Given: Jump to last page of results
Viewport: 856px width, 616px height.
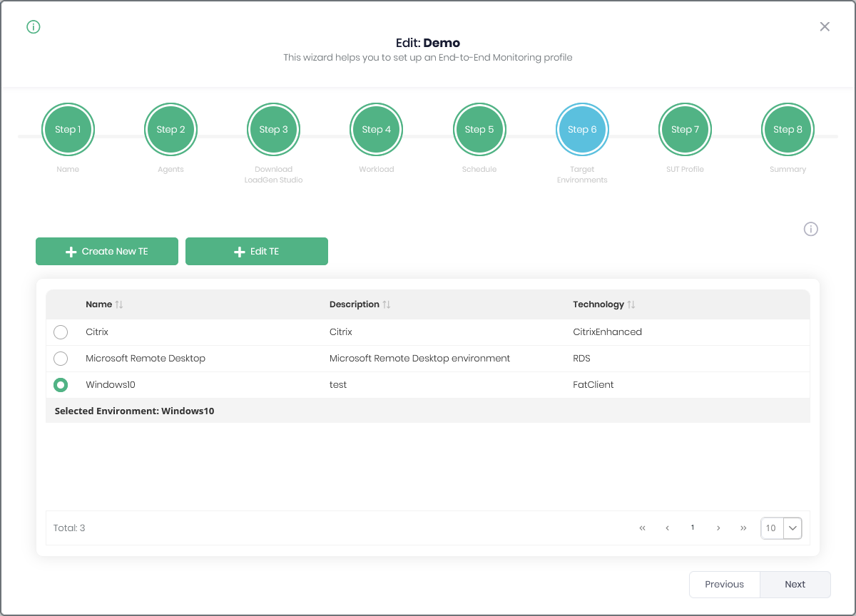Looking at the screenshot, I should (743, 528).
